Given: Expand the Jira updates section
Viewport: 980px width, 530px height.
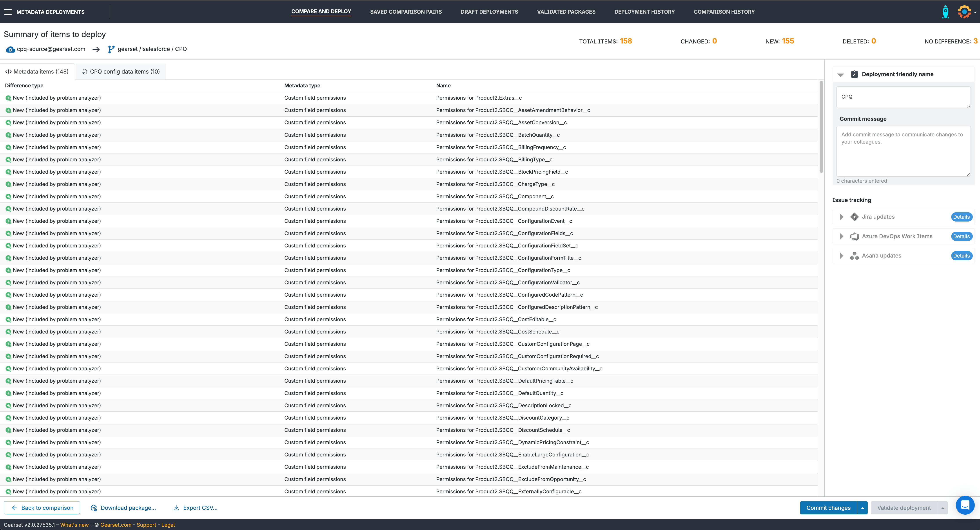Looking at the screenshot, I should coord(841,217).
